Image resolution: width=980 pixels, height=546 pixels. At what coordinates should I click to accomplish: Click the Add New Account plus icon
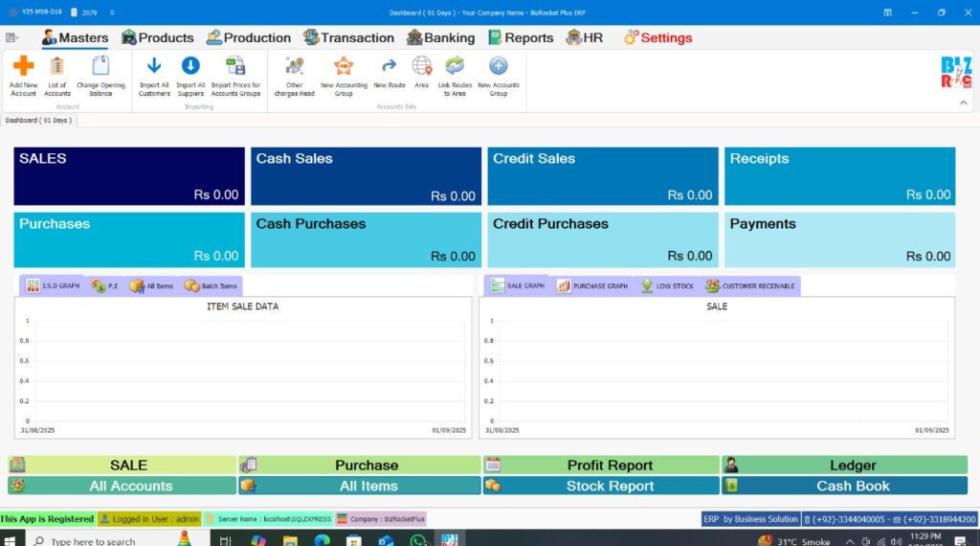coord(23,66)
